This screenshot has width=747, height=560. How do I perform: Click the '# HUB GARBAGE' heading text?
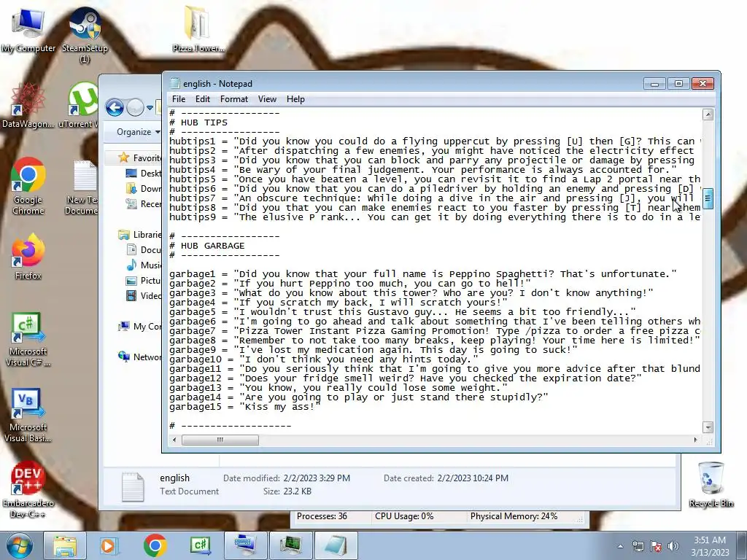206,246
